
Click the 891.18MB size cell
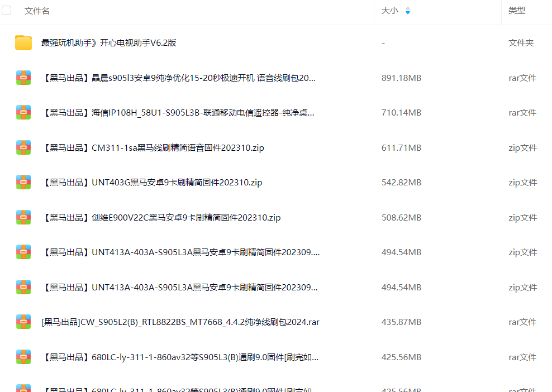[401, 78]
